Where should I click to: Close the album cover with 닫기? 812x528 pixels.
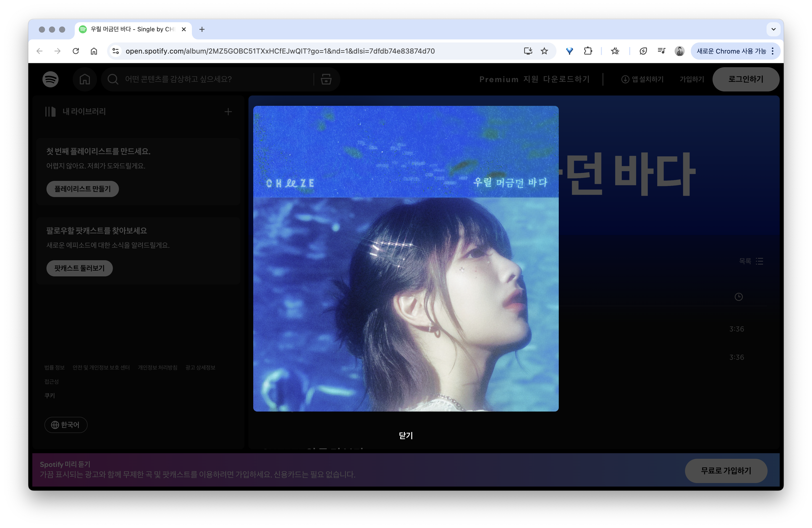406,436
